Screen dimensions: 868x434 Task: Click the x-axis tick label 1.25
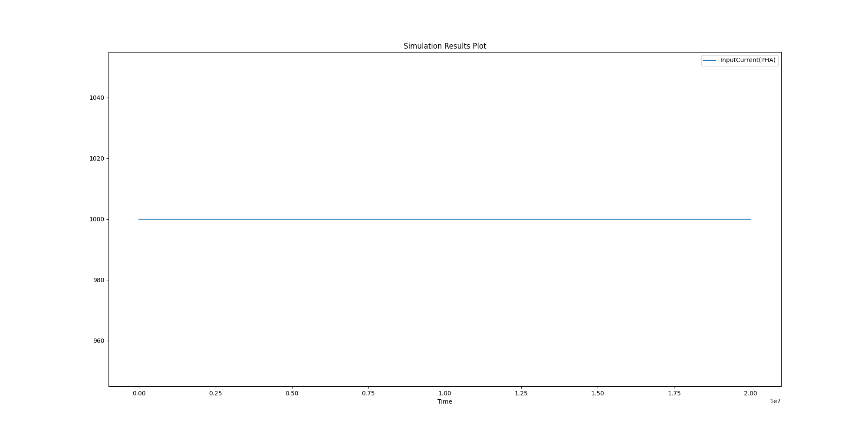tap(521, 393)
